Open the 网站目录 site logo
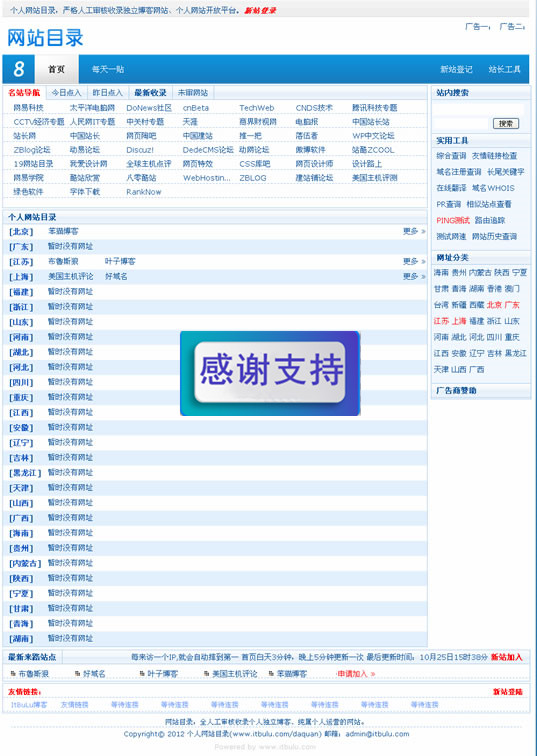This screenshot has width=537, height=756. pyautogui.click(x=45, y=38)
